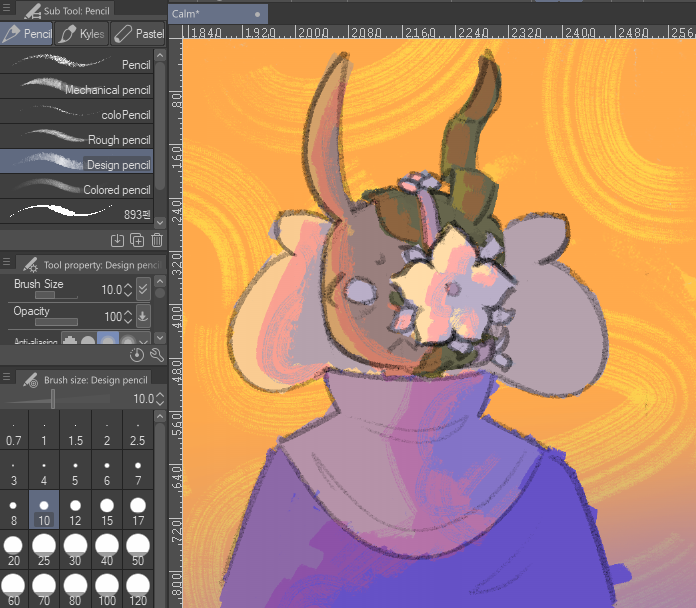
Task: Set brush size preset 0.7
Action: tap(14, 430)
